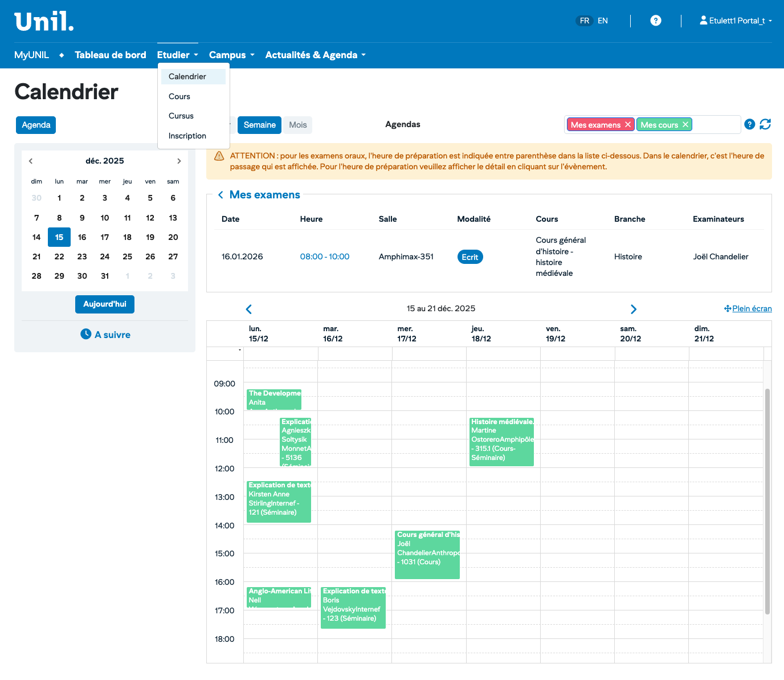Click the help question mark icon in header
Viewport: 784px width, 680px height.
656,21
